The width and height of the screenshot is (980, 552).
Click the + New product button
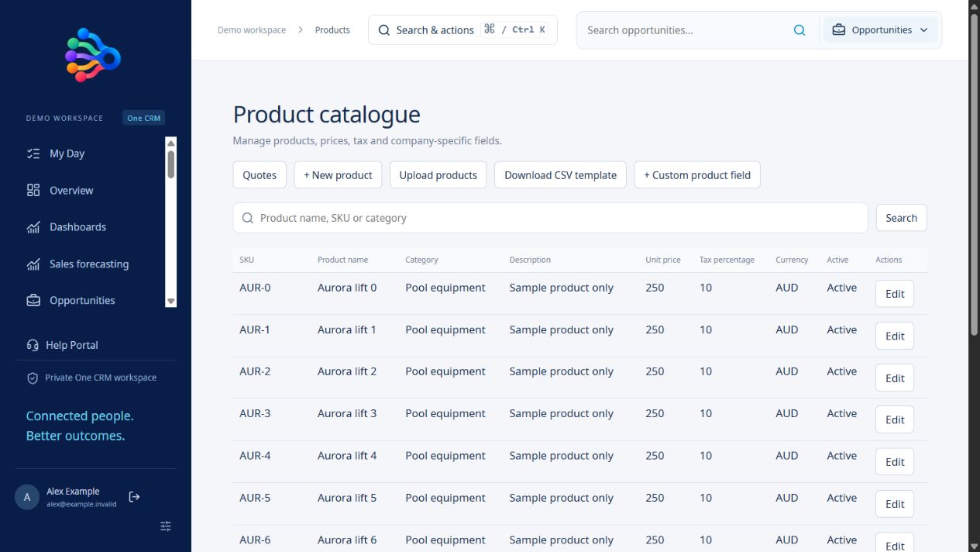(338, 175)
